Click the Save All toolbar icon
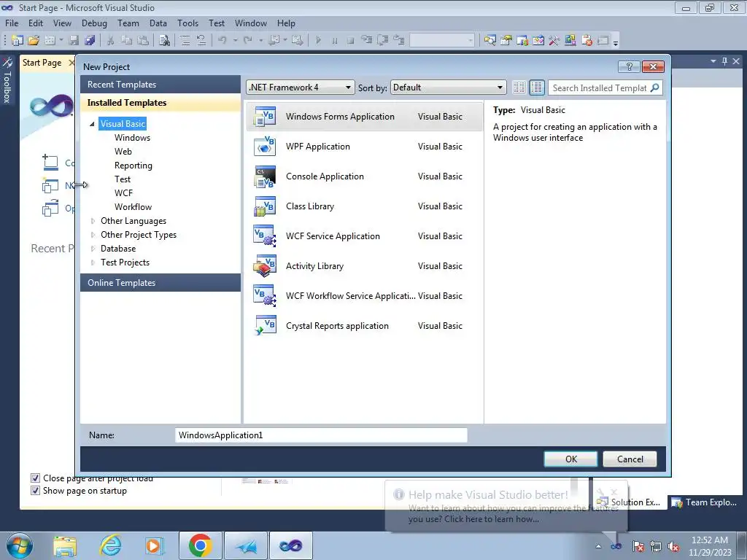The width and height of the screenshot is (747, 560). [90, 41]
